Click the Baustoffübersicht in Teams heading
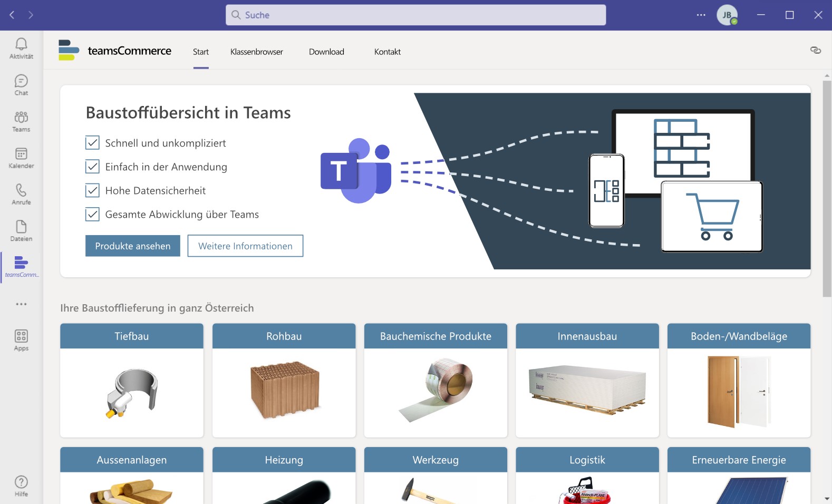The width and height of the screenshot is (832, 504). tap(188, 113)
